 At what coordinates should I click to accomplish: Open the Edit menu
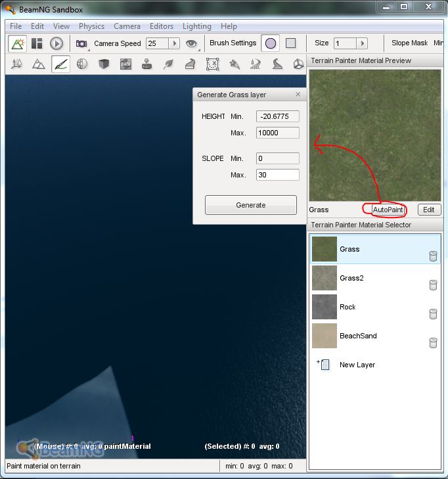click(x=37, y=26)
